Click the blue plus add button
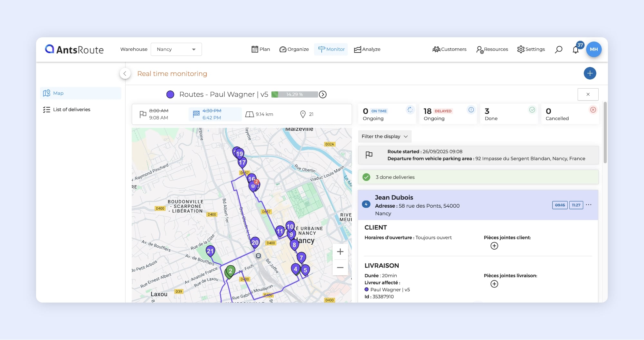 [590, 73]
